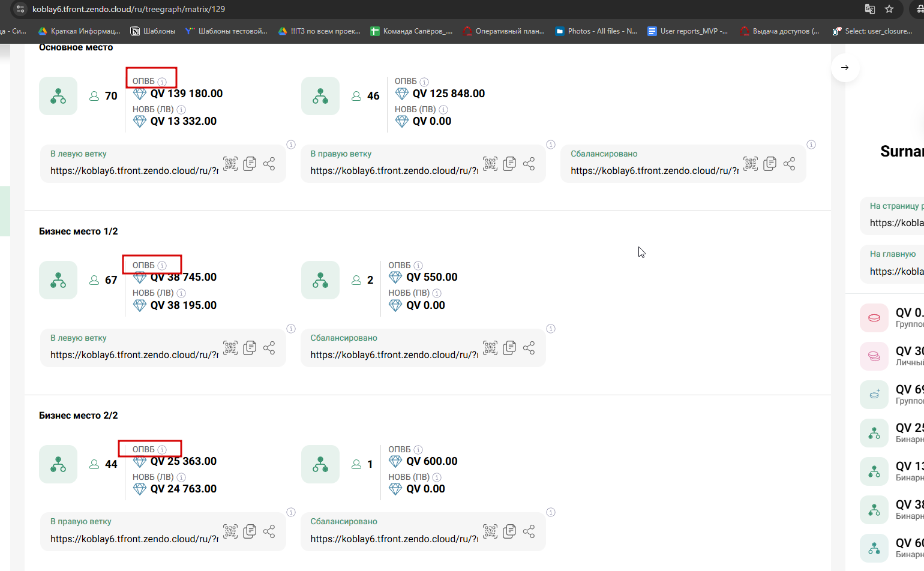Click the Основное место В левую ветку URL
924x571 pixels.
[134, 170]
